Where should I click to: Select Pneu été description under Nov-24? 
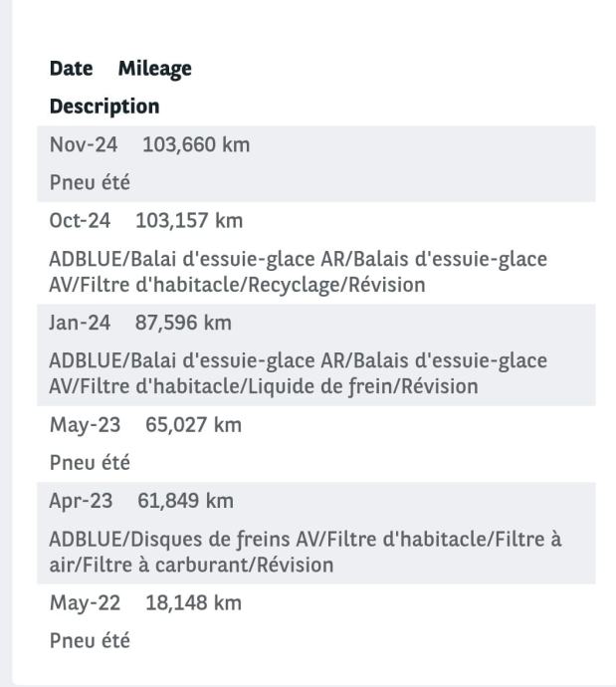coord(90,183)
